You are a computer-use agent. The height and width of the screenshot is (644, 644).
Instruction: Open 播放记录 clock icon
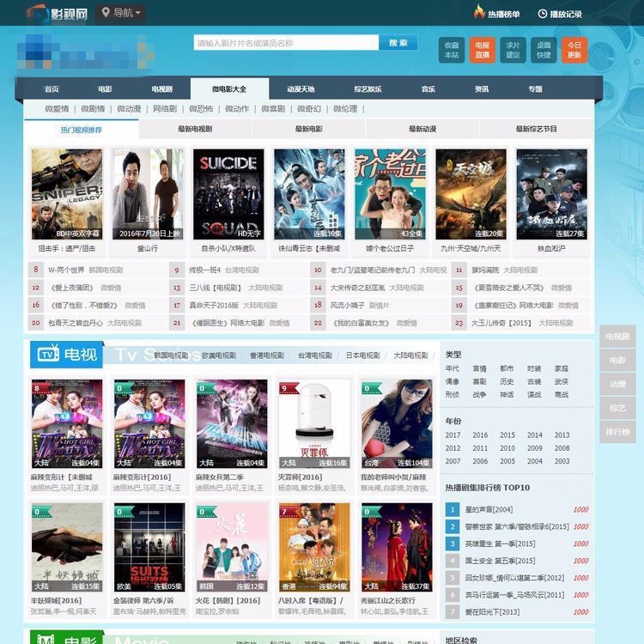coord(542,14)
